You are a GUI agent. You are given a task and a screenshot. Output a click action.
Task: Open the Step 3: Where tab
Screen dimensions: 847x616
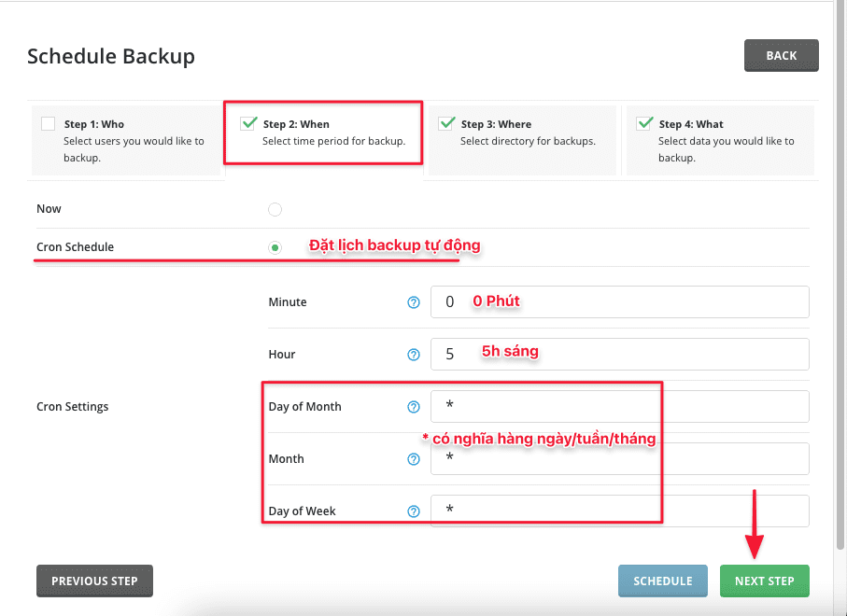point(523,140)
